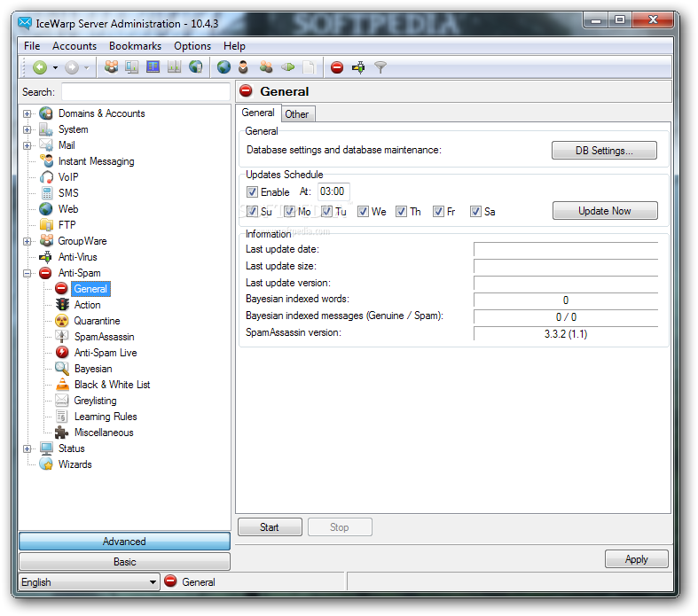Click the two-users group toolbar icon
The height and width of the screenshot is (616, 698).
266,67
